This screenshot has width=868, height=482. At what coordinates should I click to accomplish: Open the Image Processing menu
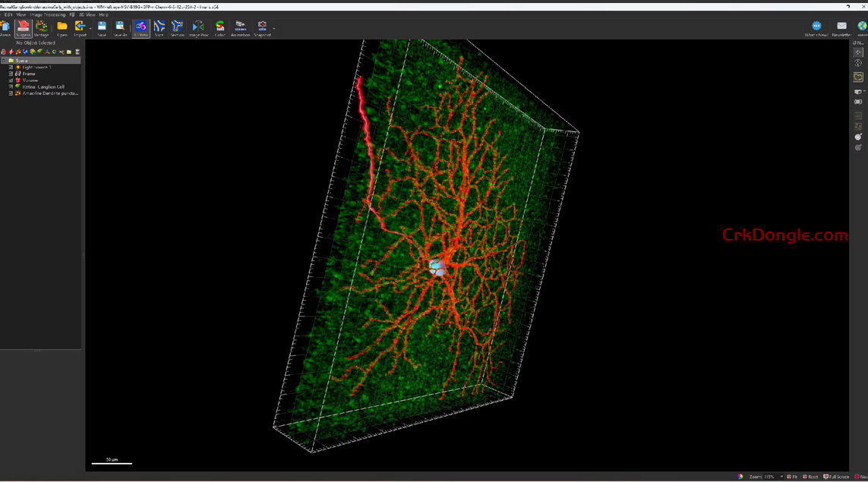[48, 14]
